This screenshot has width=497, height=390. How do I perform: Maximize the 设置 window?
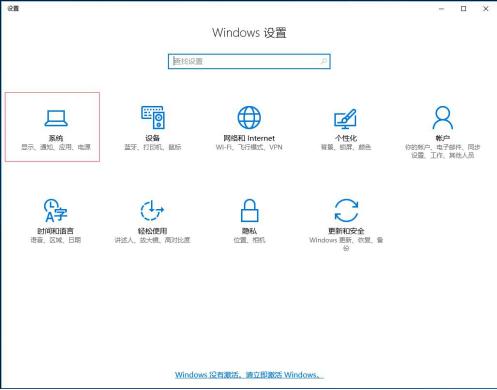pyautogui.click(x=463, y=9)
